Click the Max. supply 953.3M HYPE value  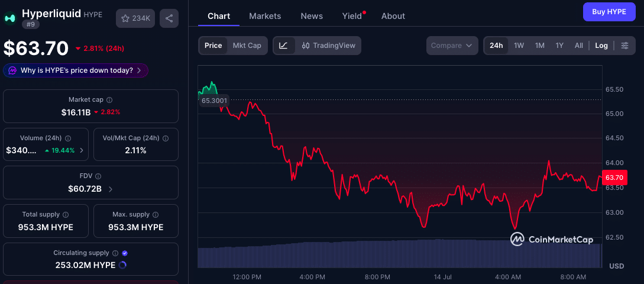[136, 227]
